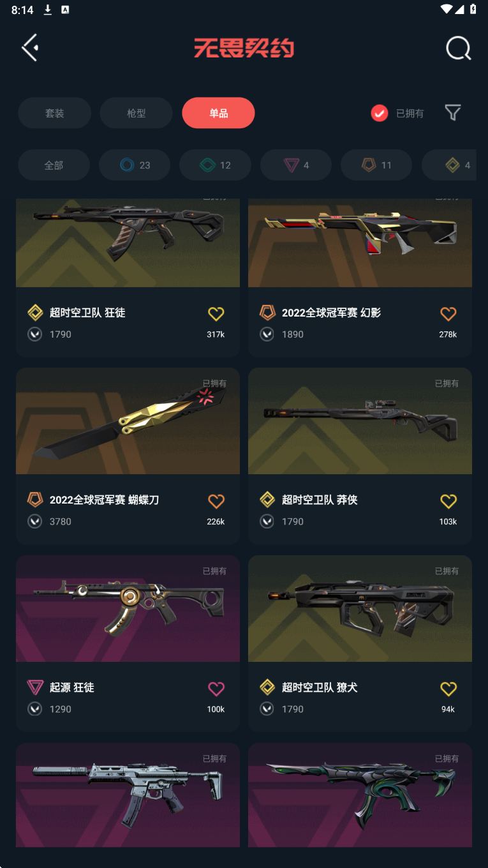Open the filter funnel icon
Image resolution: width=488 pixels, height=868 pixels.
pyautogui.click(x=453, y=113)
